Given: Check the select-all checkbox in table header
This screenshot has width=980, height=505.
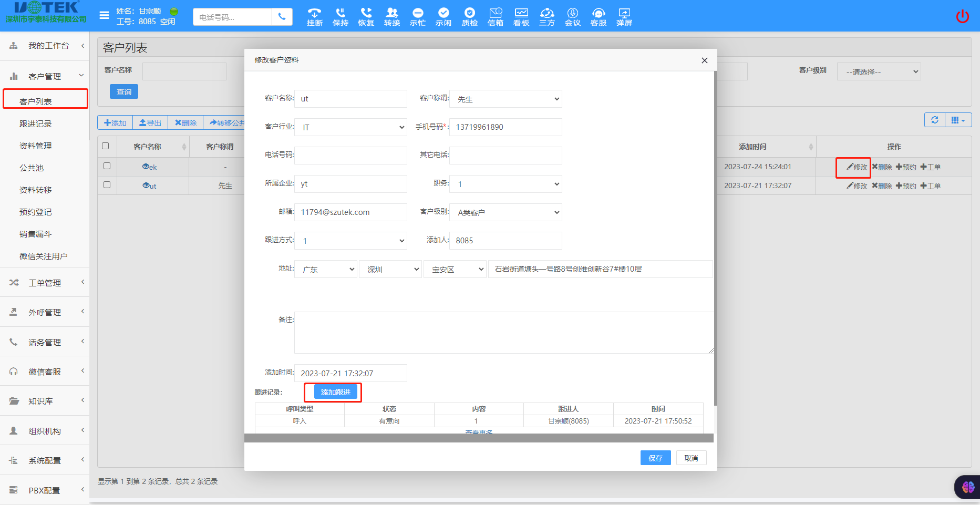Looking at the screenshot, I should (x=107, y=146).
